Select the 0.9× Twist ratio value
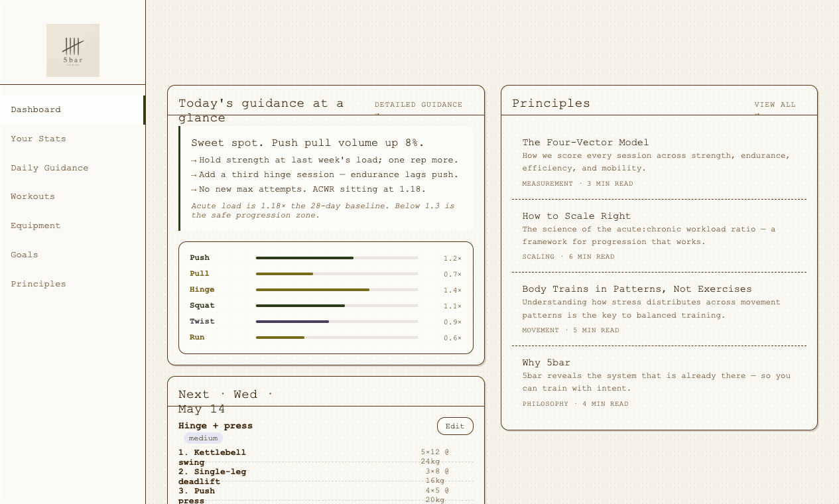 click(452, 322)
